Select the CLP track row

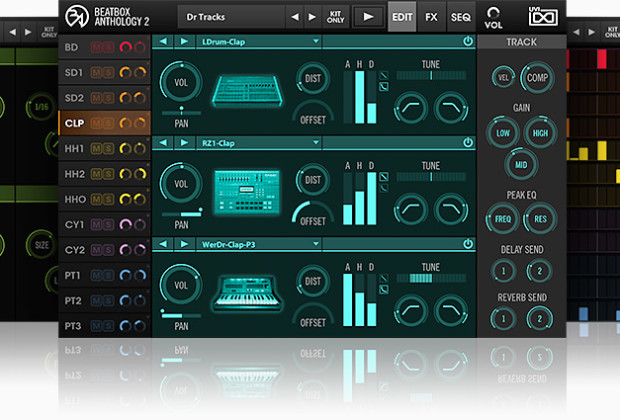104,123
